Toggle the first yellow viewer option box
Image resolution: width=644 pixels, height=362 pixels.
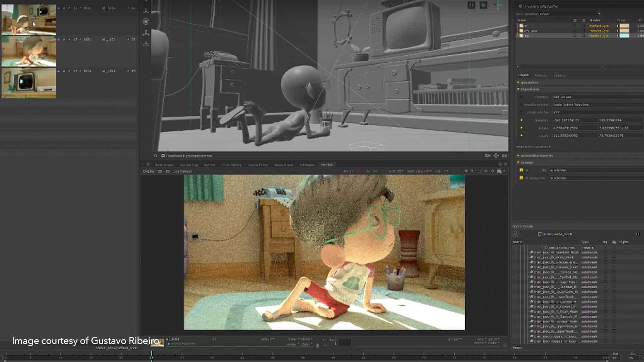point(521,170)
